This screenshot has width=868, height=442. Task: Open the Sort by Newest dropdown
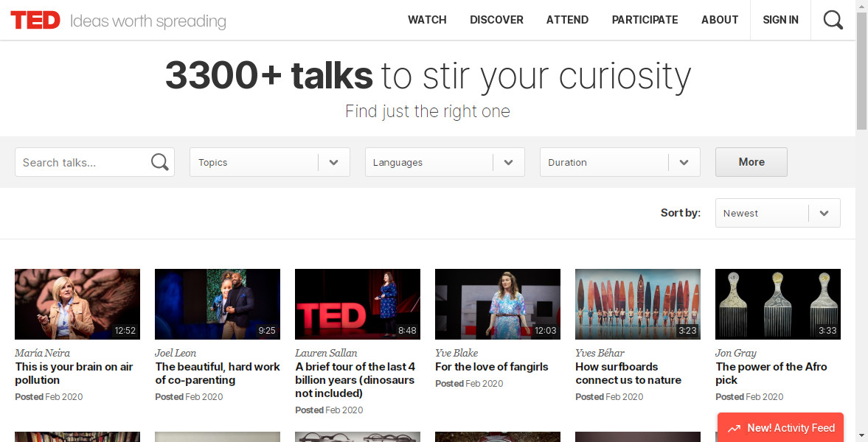point(778,213)
